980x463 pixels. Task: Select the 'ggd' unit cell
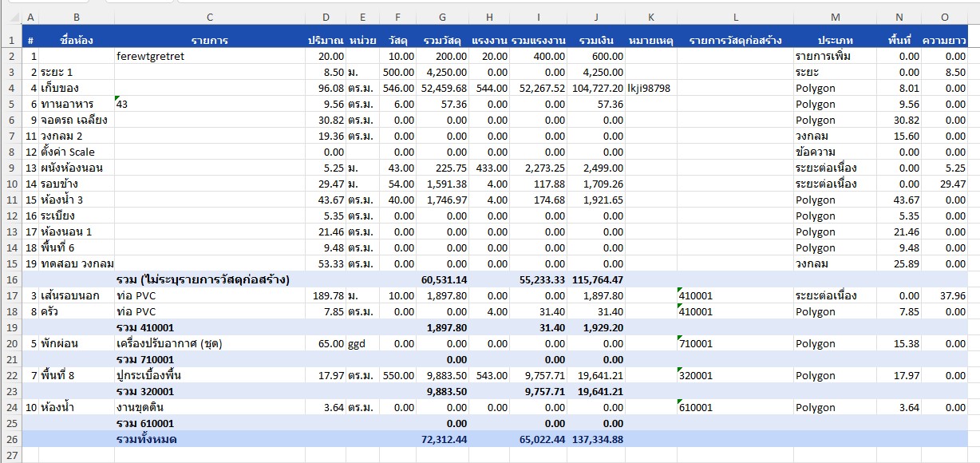pyautogui.click(x=362, y=343)
